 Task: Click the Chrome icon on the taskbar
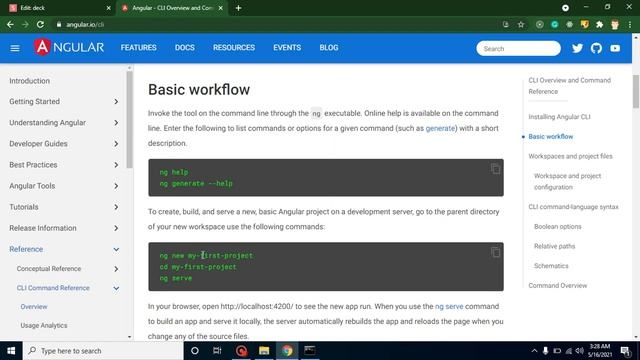coord(287,351)
